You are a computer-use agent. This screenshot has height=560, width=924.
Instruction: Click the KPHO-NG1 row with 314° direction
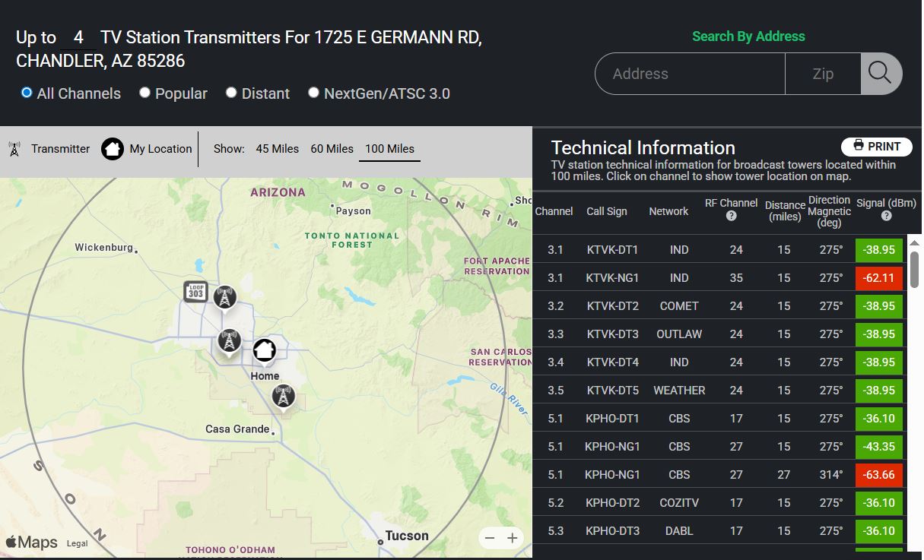[720, 474]
